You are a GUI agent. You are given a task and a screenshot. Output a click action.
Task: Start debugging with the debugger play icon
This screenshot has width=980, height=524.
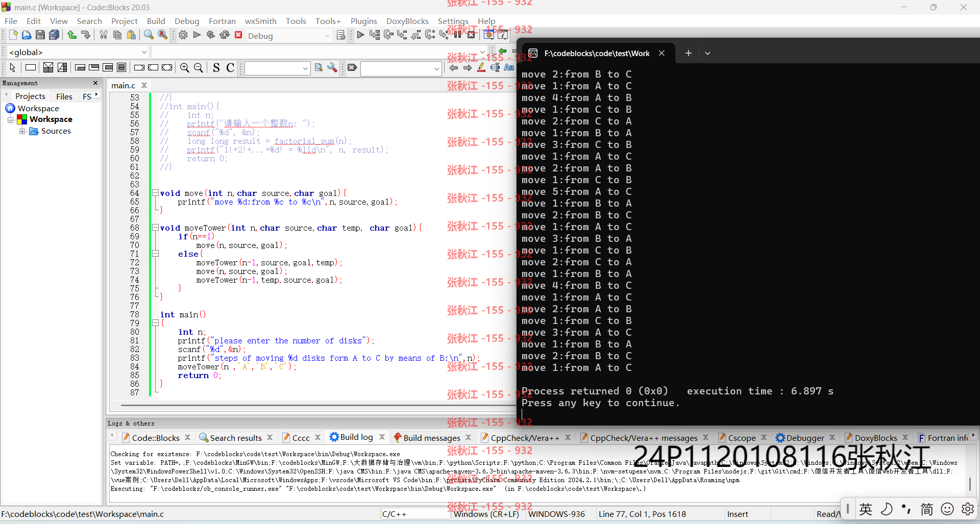click(x=360, y=35)
